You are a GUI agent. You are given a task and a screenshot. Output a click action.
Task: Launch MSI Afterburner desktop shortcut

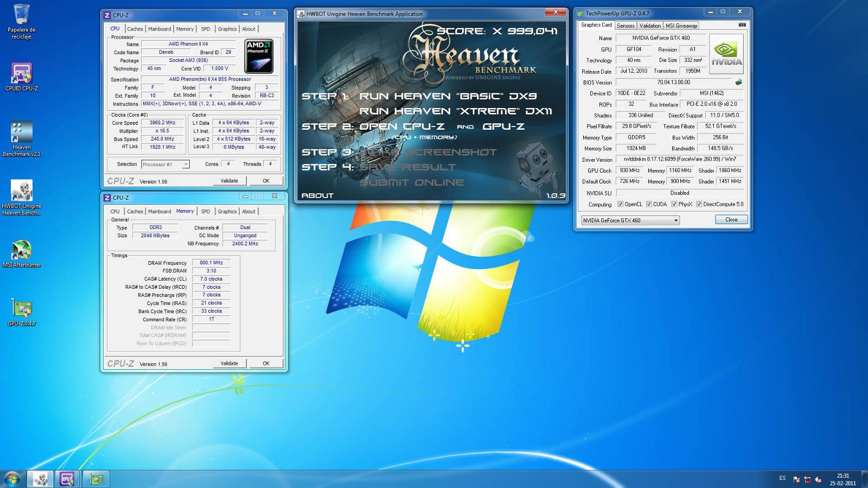(22, 253)
